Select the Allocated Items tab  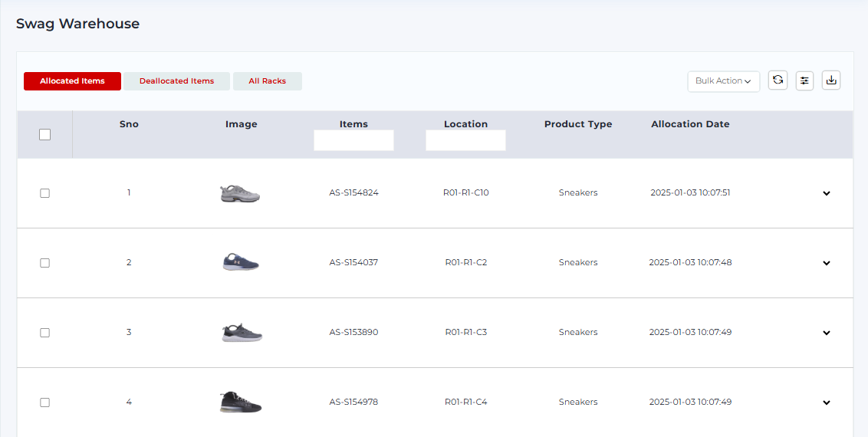coord(72,81)
